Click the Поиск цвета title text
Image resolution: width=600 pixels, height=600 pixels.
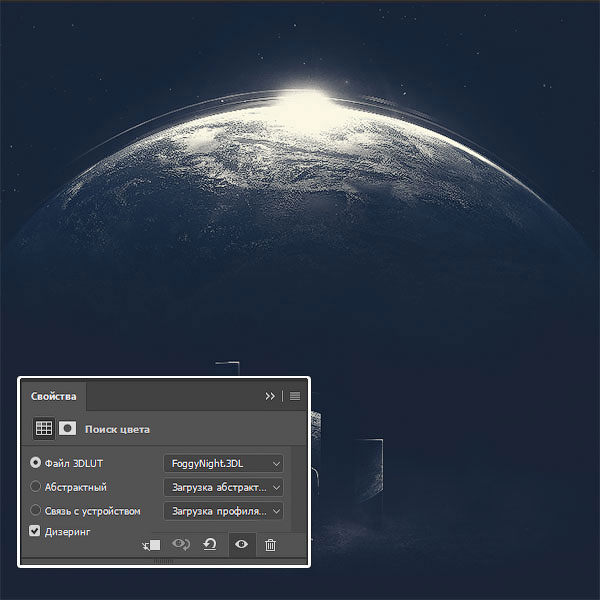(117, 429)
